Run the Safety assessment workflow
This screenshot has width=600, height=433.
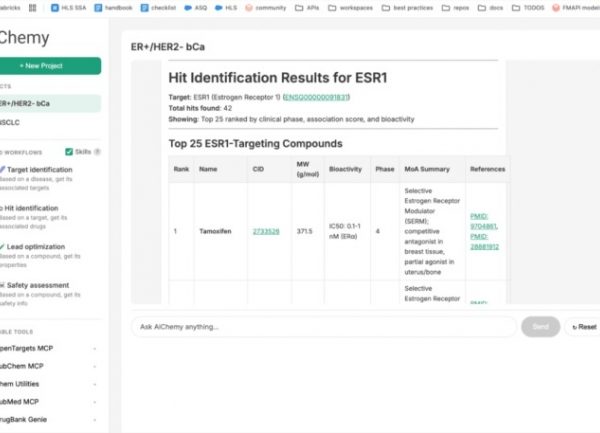click(x=40, y=294)
